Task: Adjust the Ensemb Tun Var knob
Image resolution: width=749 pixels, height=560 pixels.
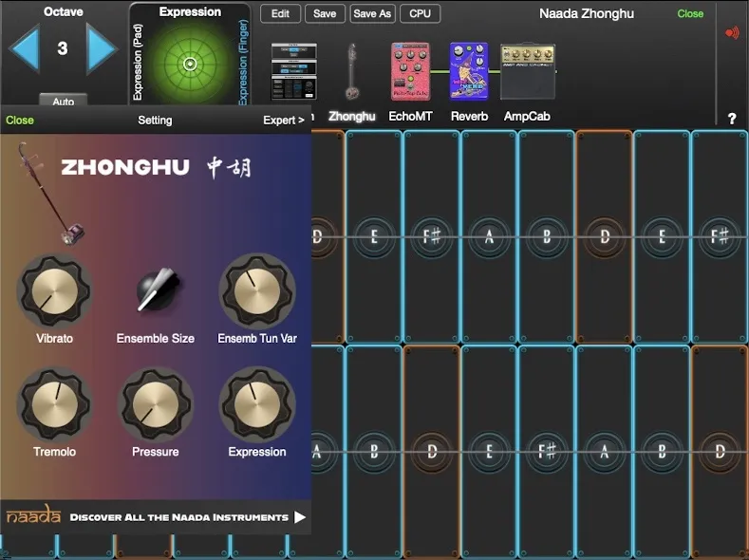Action: pyautogui.click(x=257, y=290)
